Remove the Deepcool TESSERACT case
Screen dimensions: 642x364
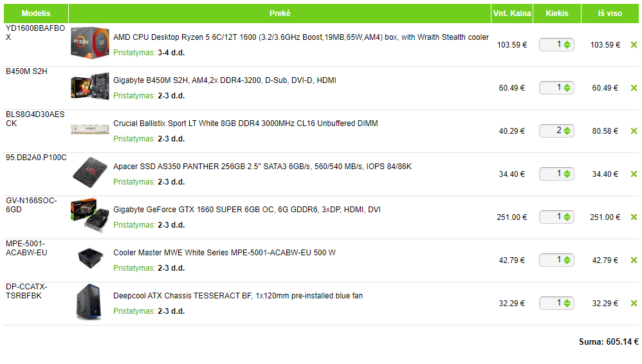634,304
